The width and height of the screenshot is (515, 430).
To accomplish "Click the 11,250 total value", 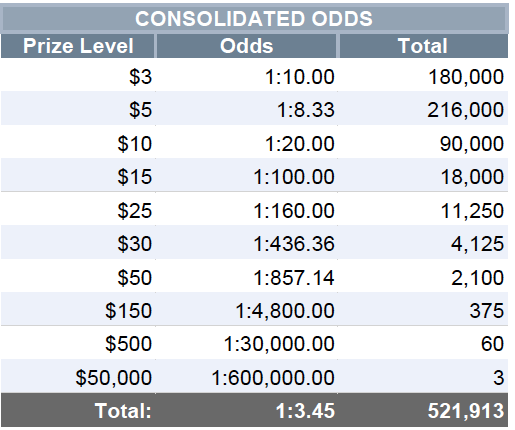I will click(472, 211).
